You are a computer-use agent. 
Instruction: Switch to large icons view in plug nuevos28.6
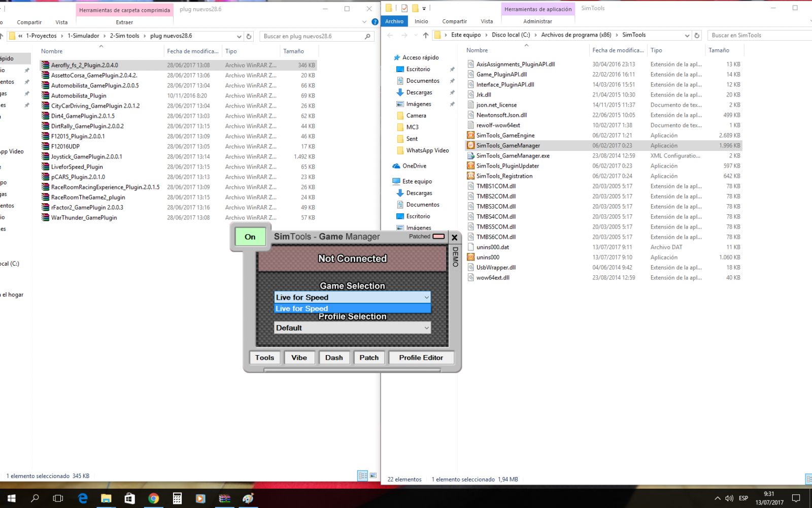(373, 475)
